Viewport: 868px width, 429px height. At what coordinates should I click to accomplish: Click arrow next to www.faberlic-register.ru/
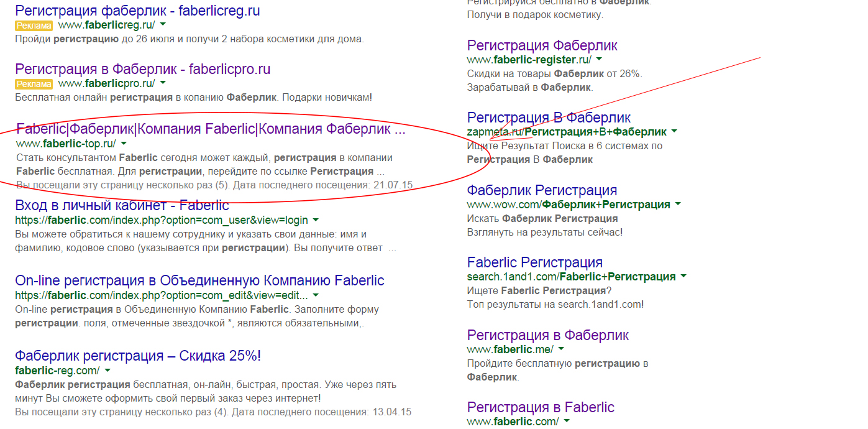(599, 60)
